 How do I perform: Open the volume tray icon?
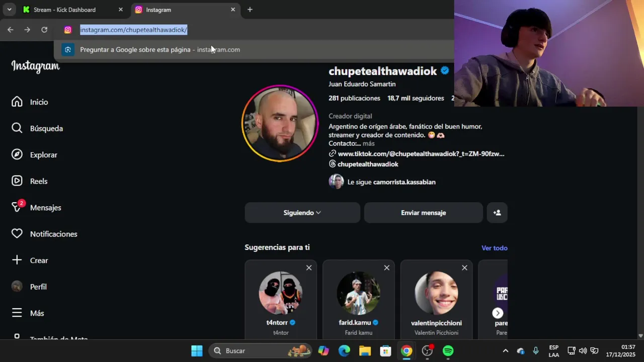(583, 350)
